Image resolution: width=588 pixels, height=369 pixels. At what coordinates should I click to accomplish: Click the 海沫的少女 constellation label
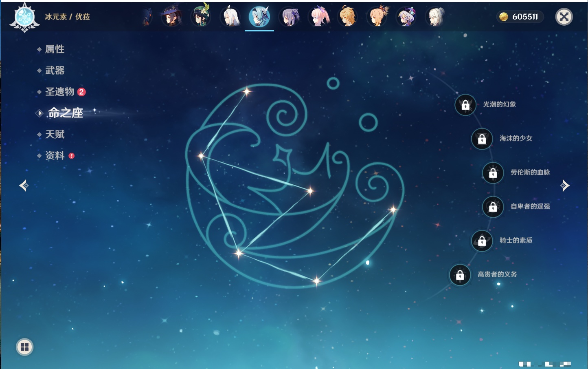click(516, 138)
